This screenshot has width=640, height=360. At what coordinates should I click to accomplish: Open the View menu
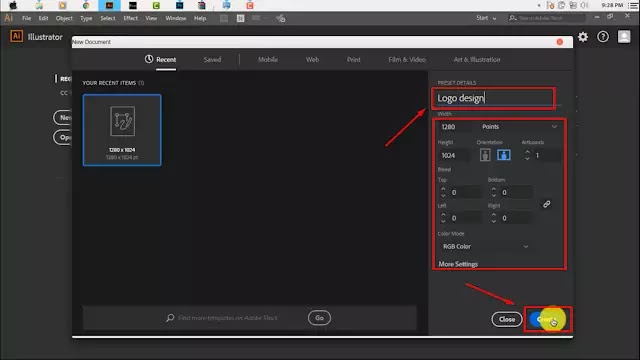tap(151, 18)
